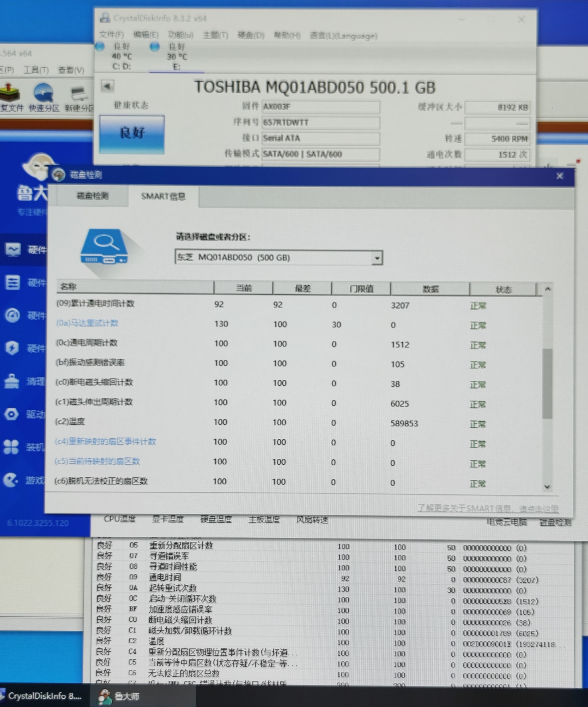Click the 鲁大师 清理 cleanup brush icon
Image resolution: width=588 pixels, height=707 pixels.
pyautogui.click(x=12, y=381)
